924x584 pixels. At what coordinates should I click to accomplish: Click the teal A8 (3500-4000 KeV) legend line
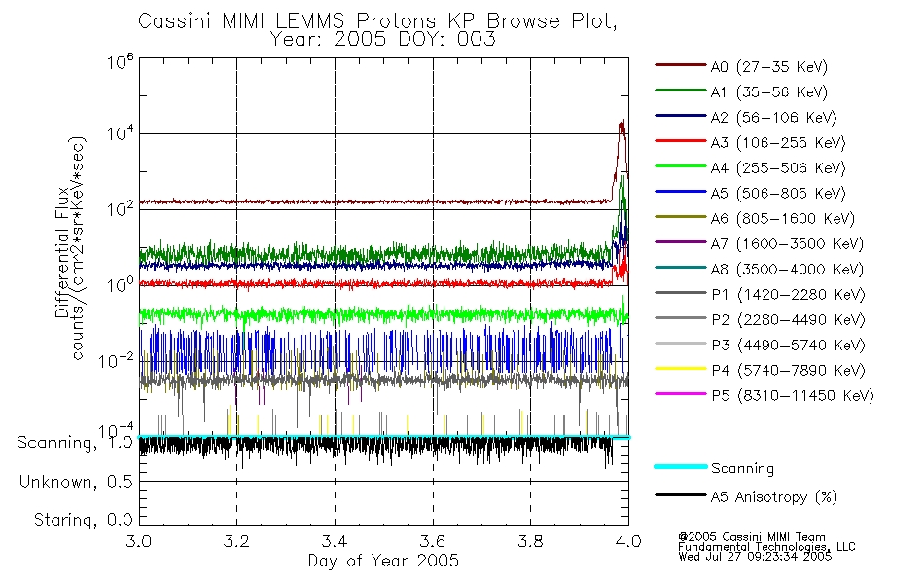tap(681, 268)
